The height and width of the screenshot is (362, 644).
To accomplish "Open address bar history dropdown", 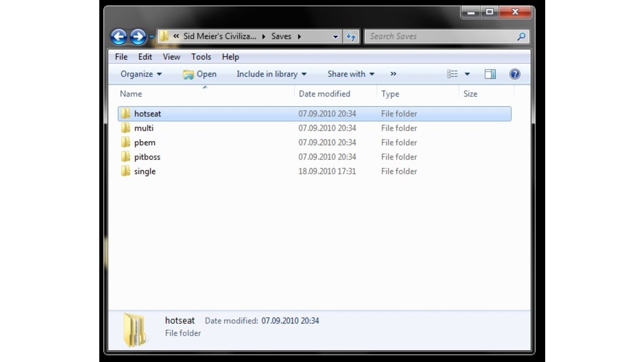I will [x=336, y=37].
